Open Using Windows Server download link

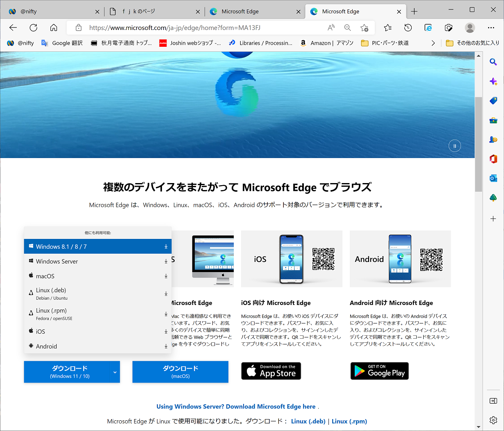236,406
